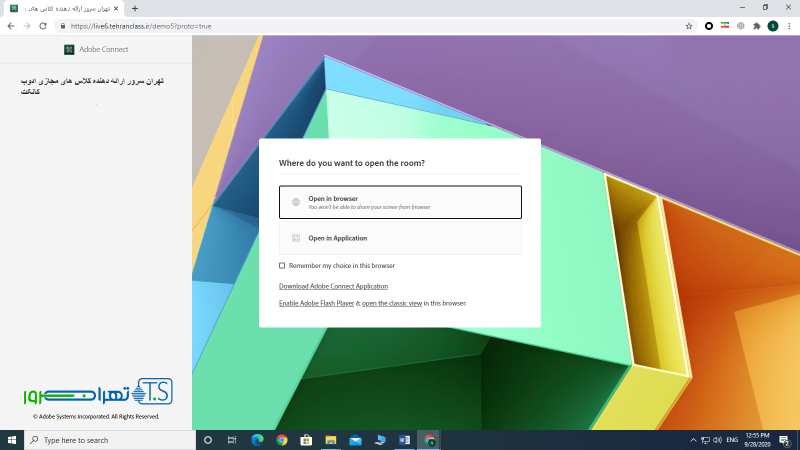Click Enable Adobe Flash Player link
The height and width of the screenshot is (450, 800).
coord(316,303)
